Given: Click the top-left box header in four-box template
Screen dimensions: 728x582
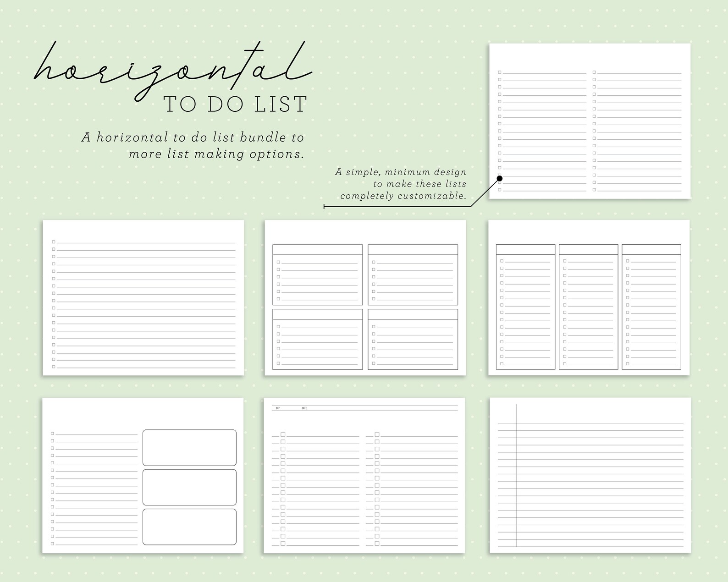Looking at the screenshot, I should 318,250.
